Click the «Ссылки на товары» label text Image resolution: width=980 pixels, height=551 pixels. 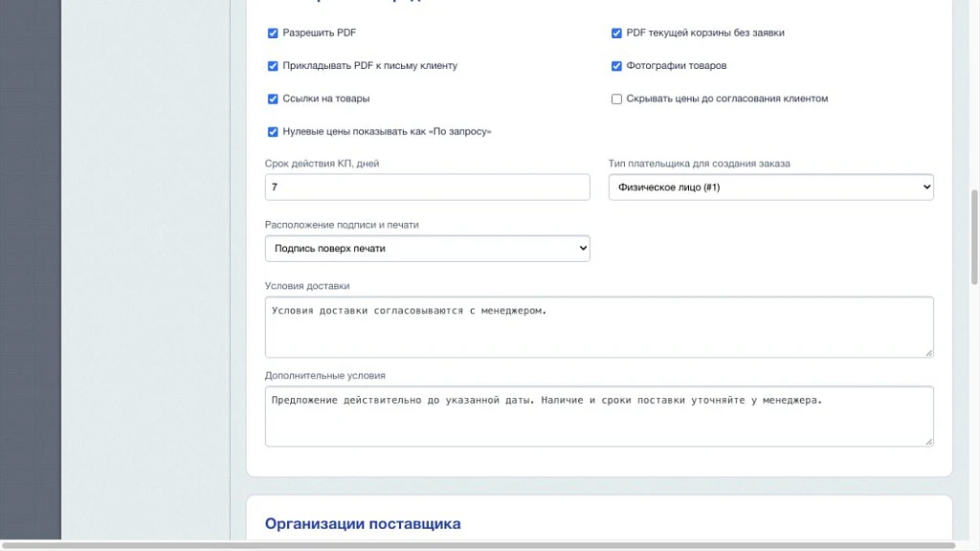[325, 99]
